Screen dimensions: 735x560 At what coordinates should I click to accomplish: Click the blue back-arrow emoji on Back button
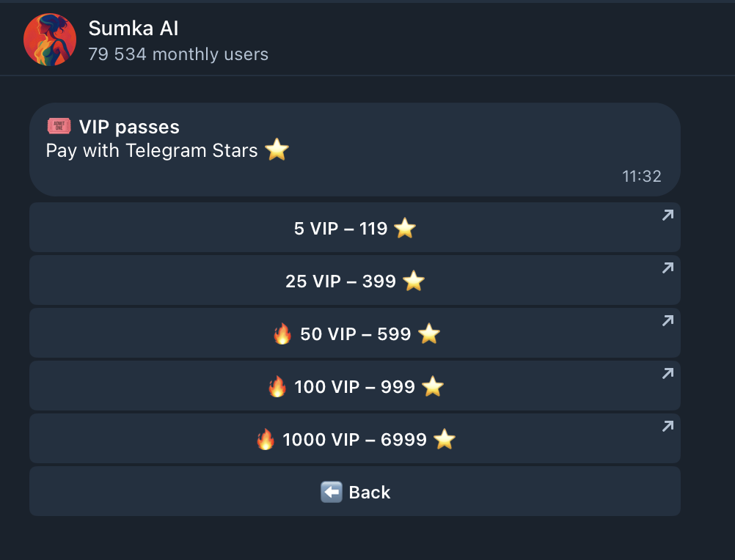coord(331,492)
